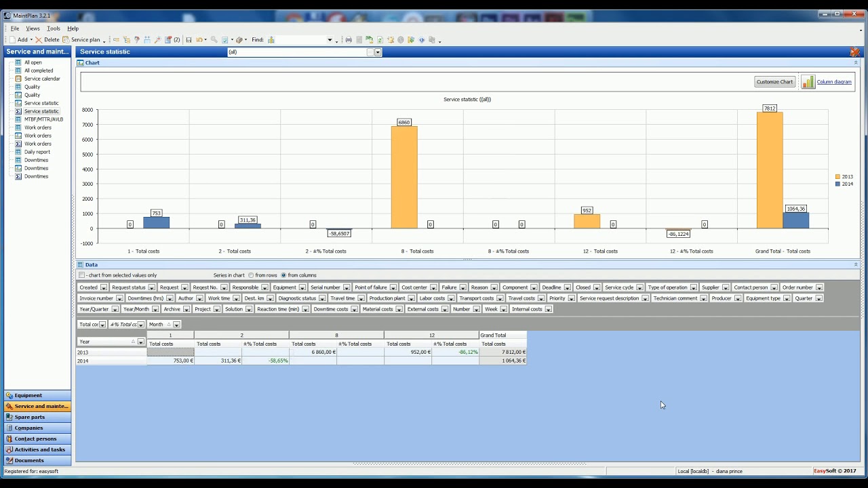Image resolution: width=868 pixels, height=488 pixels.
Task: Collapse the Data panel chevron
Action: click(856, 264)
